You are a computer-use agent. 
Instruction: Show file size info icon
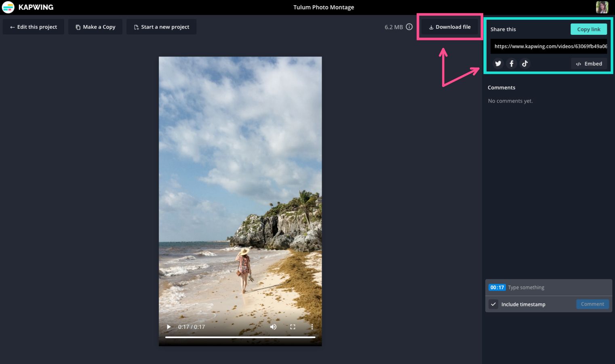pos(409,27)
